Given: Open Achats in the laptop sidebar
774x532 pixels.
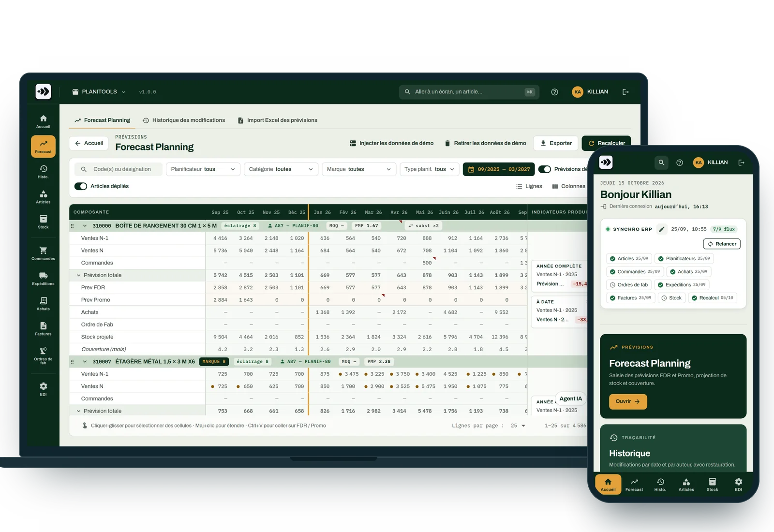Looking at the screenshot, I should click(43, 304).
